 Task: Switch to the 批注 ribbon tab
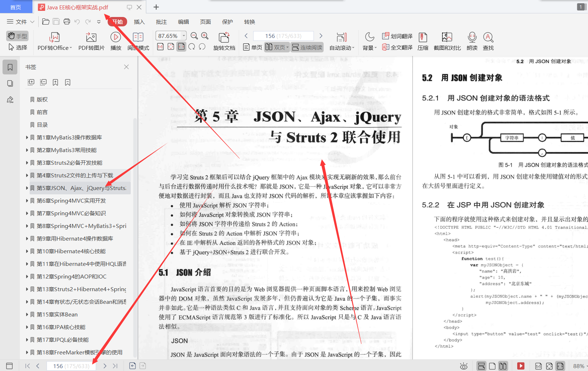point(161,22)
